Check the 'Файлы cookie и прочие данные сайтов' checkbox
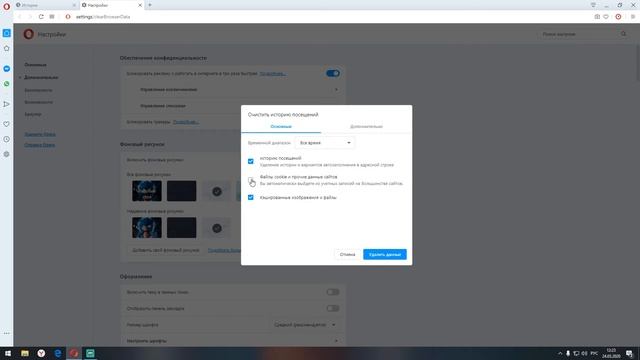The height and width of the screenshot is (360, 640). pos(251,180)
